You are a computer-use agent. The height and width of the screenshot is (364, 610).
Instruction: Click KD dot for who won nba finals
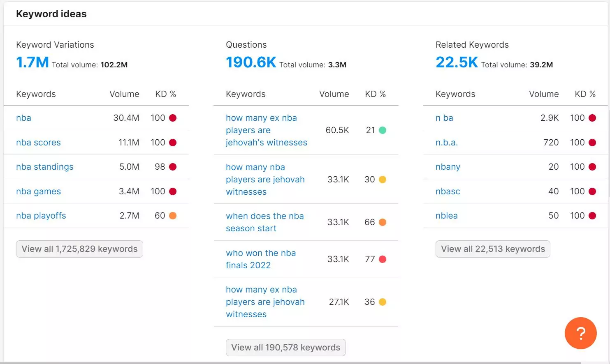tap(383, 259)
